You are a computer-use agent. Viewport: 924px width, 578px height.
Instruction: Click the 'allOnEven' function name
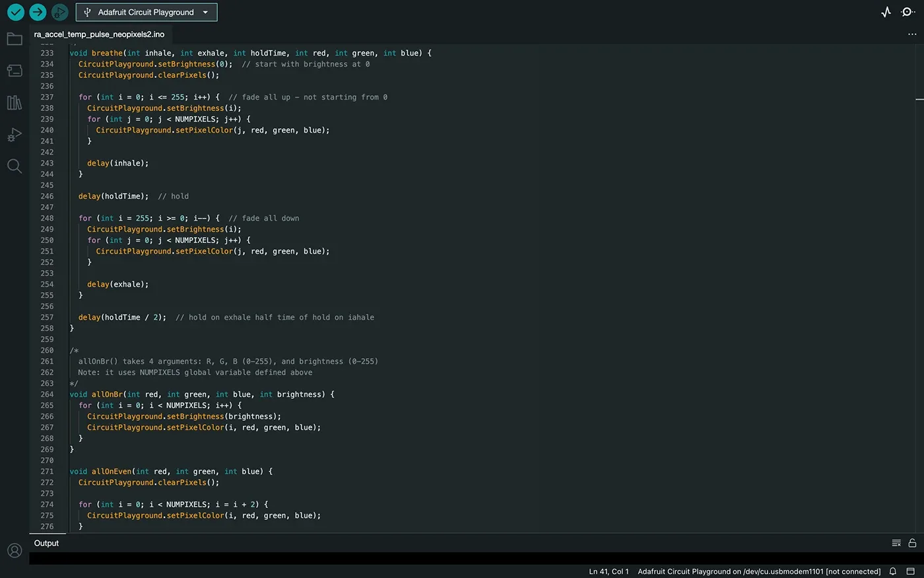click(112, 472)
